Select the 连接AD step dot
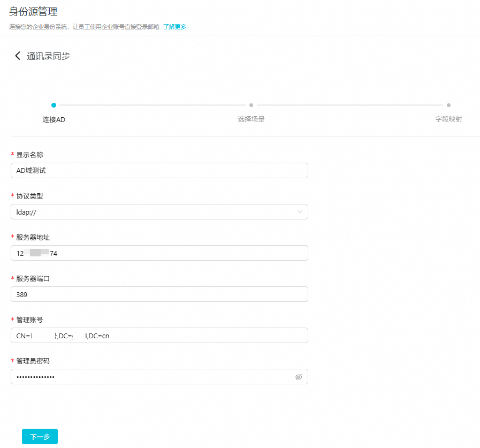Viewport: 480px width, 448px height. click(54, 105)
